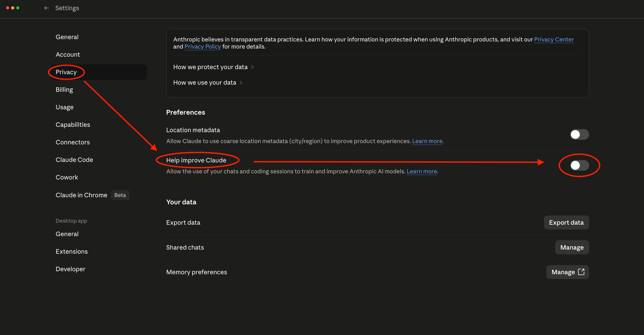
Task: Click the Your data heading
Action: (x=181, y=202)
